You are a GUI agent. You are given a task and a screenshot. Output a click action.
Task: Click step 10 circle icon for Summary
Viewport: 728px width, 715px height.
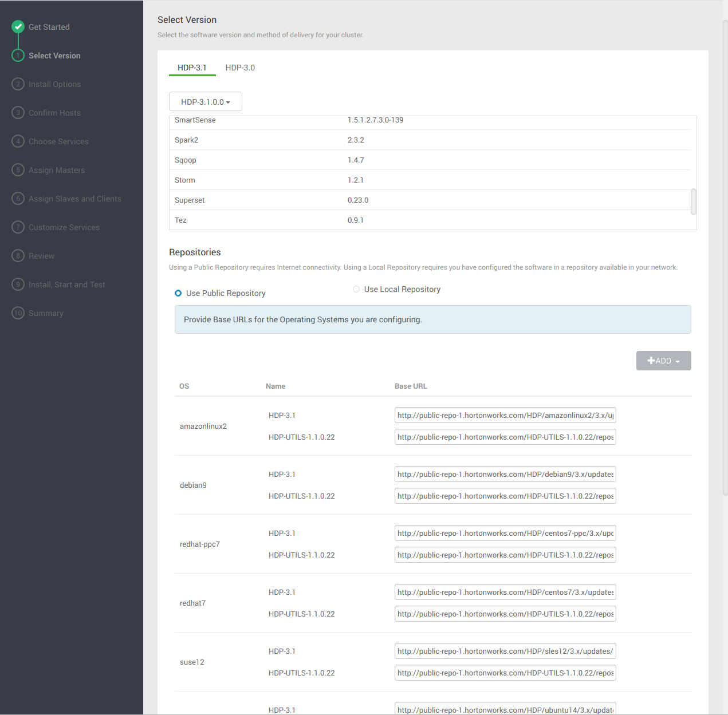click(18, 313)
